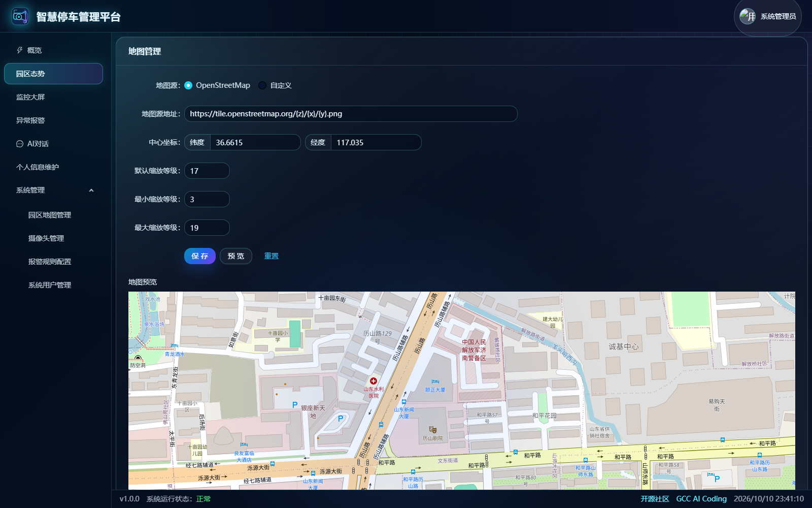The height and width of the screenshot is (508, 812).
Task: Click the theatre mask icon at 历山剧院
Action: tap(433, 430)
